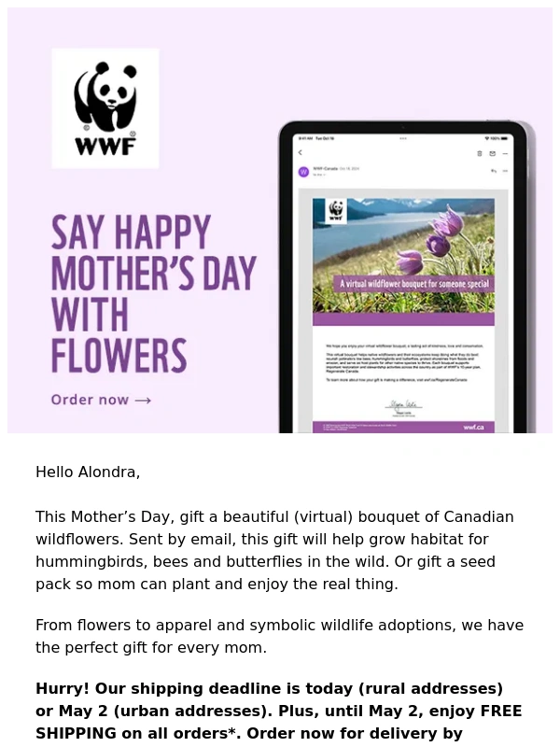The width and height of the screenshot is (560, 747).
Task: Click the WWF panda logo
Action: (105, 107)
